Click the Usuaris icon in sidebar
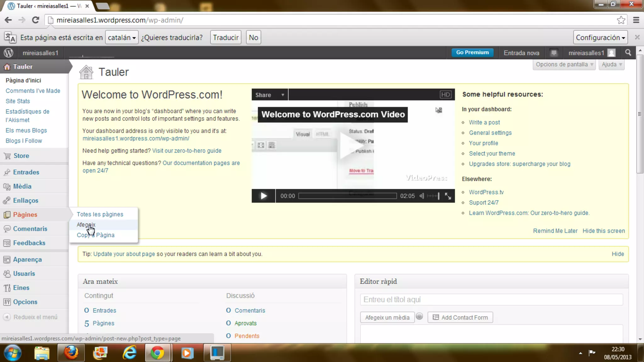 point(7,274)
